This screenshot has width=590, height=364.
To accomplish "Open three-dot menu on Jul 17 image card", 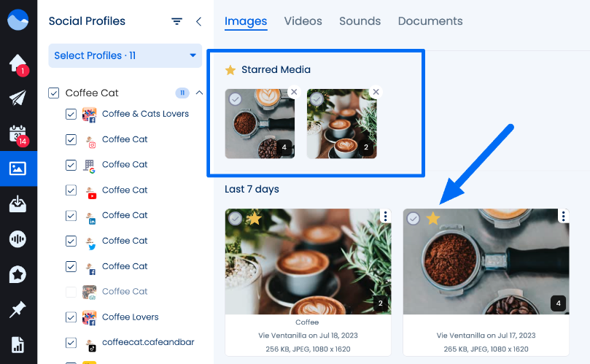I will (x=563, y=216).
